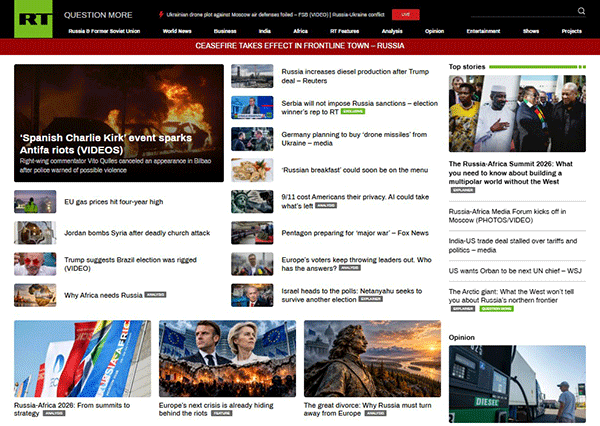The image size is (600, 426).
Task: Open Opinion diesel pump photo
Action: pyautogui.click(x=517, y=384)
